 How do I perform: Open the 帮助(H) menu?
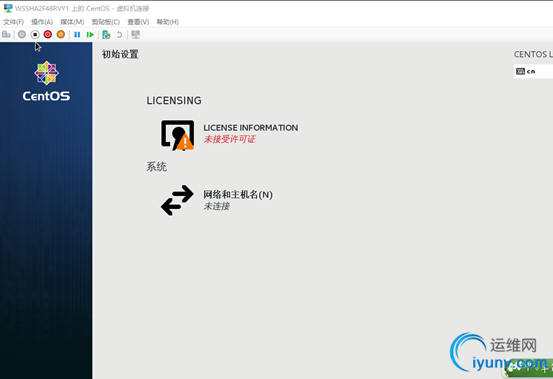(x=168, y=22)
